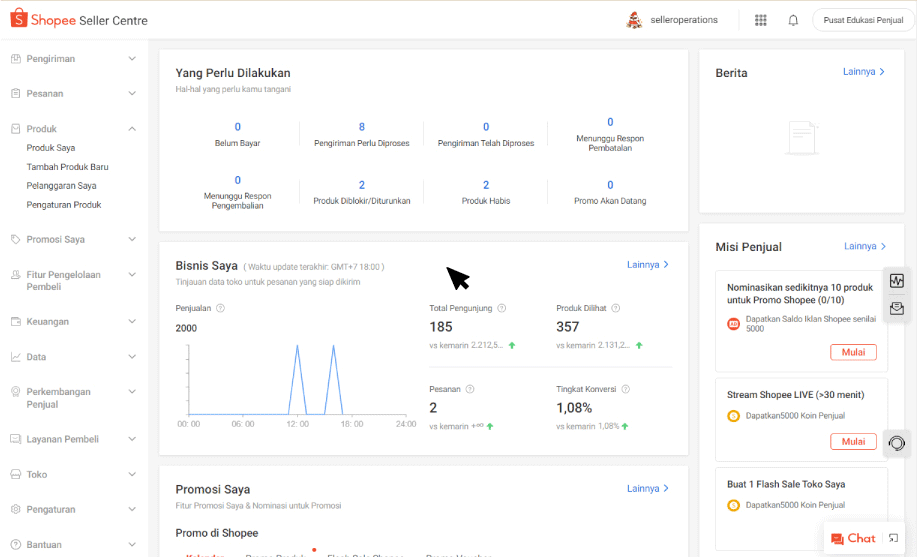
Task: Click the selleroperations profile avatar
Action: [x=633, y=20]
